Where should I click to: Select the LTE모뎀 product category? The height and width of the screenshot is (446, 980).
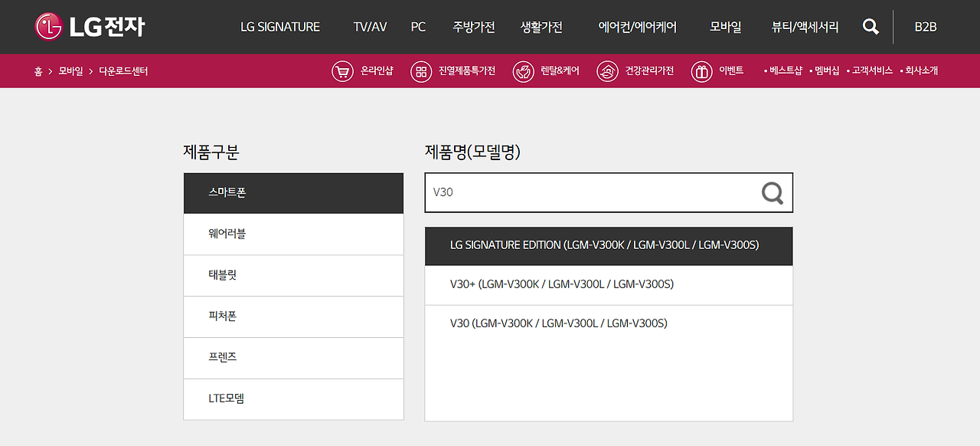(x=293, y=399)
